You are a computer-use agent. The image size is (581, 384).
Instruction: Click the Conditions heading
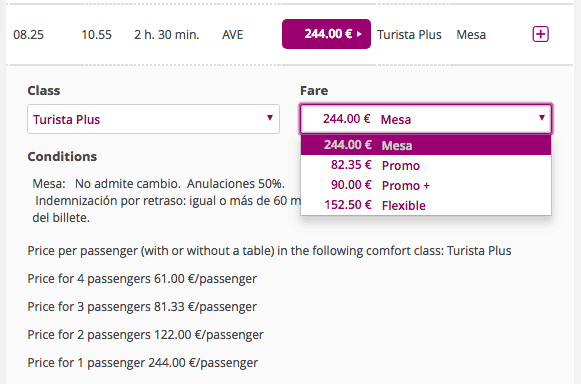[62, 156]
